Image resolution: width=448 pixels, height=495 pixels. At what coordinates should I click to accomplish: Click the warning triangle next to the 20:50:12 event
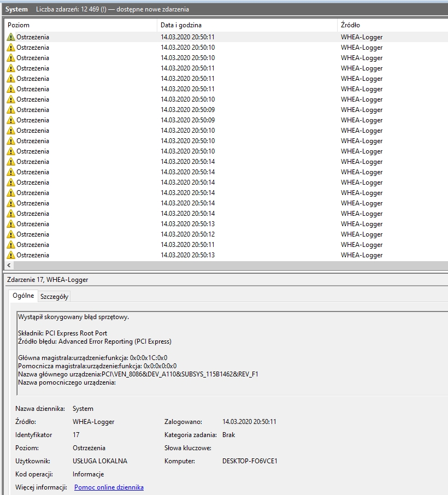[12, 234]
